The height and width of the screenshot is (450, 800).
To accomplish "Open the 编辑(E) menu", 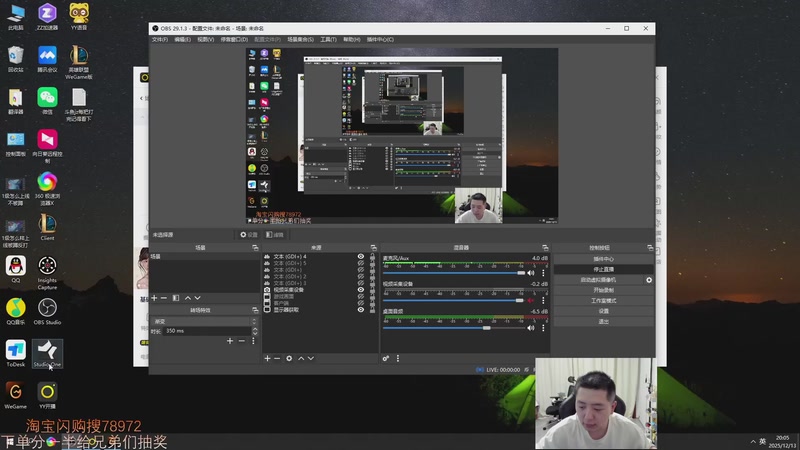I will pos(182,39).
